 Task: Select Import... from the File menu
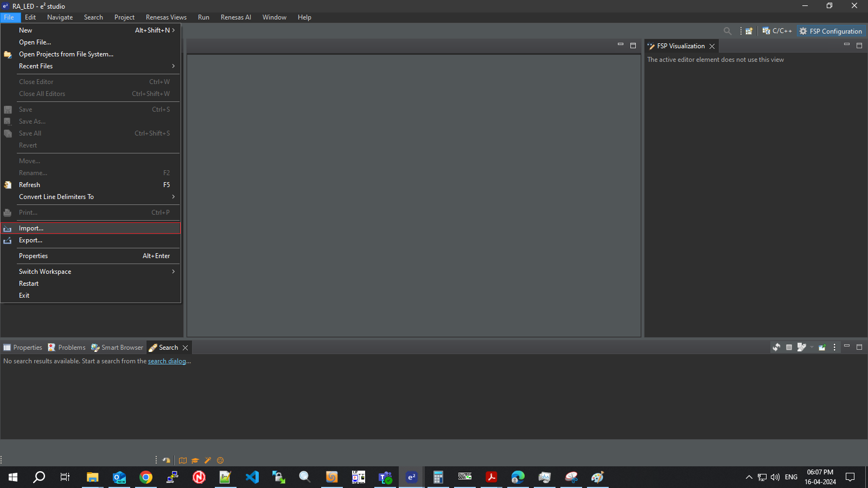(31, 228)
